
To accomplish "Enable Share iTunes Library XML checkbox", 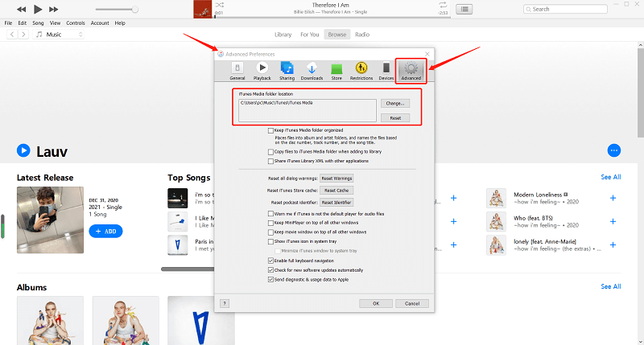I will pyautogui.click(x=270, y=161).
